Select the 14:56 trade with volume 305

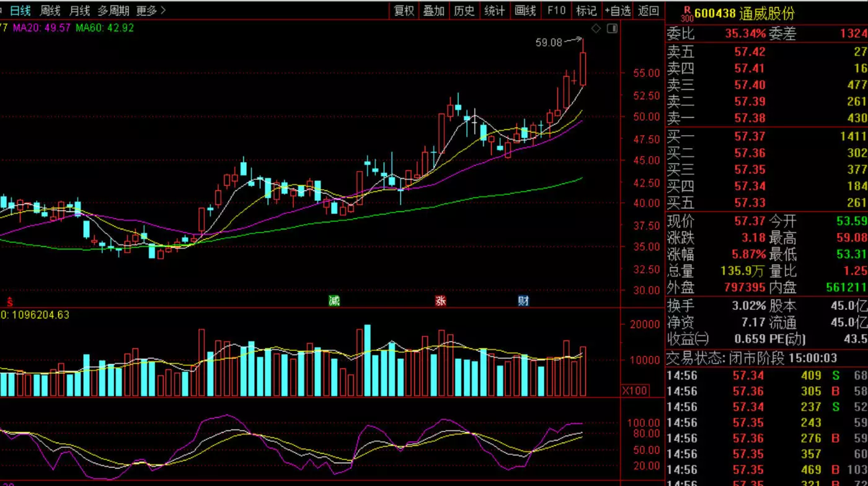(x=766, y=391)
